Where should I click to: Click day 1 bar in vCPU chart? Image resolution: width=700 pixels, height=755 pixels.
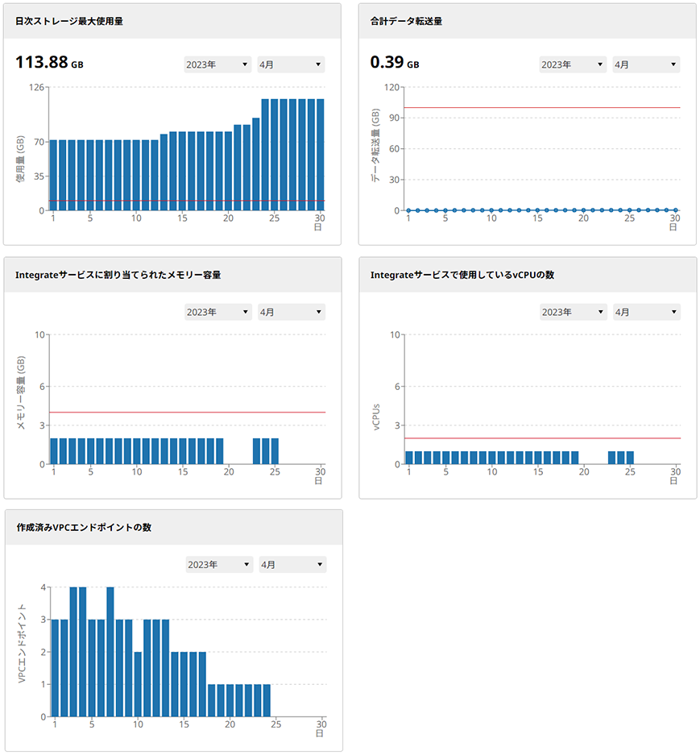(409, 458)
